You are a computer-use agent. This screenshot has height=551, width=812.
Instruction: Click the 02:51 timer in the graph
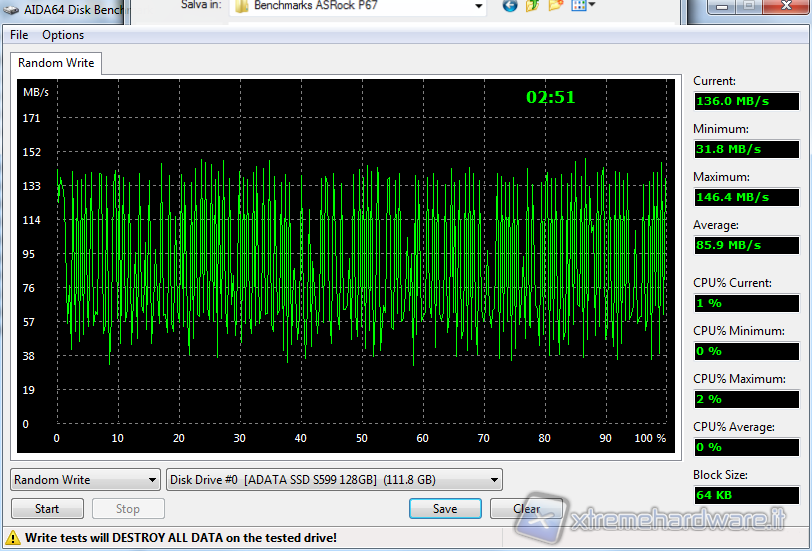(551, 98)
